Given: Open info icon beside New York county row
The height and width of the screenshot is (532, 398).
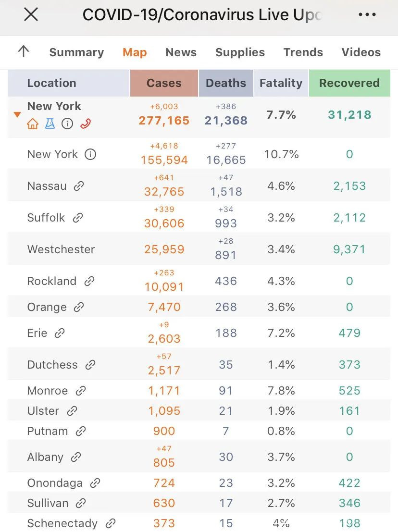Looking at the screenshot, I should (90, 154).
